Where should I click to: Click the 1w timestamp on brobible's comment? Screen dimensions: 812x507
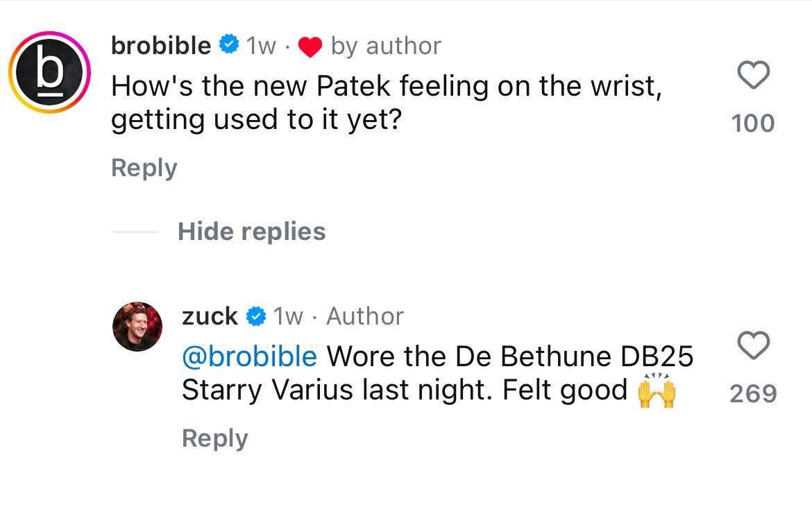pyautogui.click(x=261, y=46)
